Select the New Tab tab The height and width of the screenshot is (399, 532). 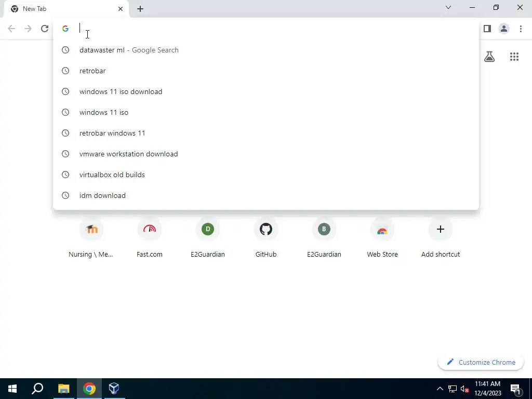(66, 9)
